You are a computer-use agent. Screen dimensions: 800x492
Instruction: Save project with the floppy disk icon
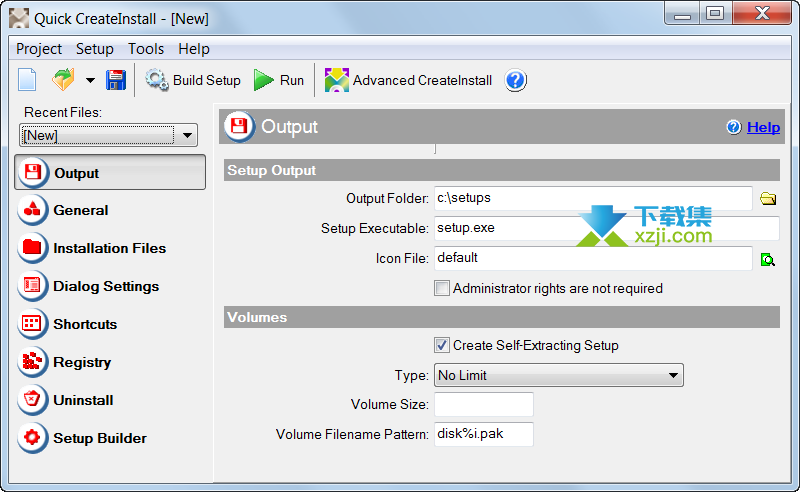(x=116, y=80)
